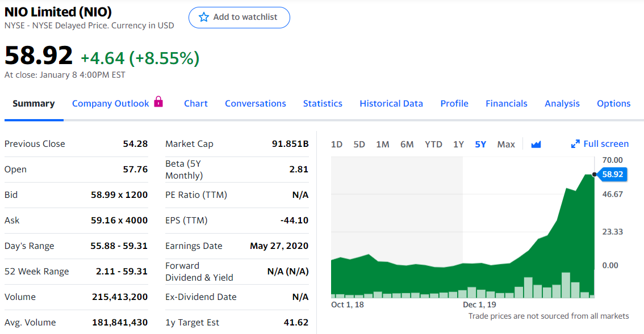Click the Market Cap value 91.851B

click(x=290, y=144)
